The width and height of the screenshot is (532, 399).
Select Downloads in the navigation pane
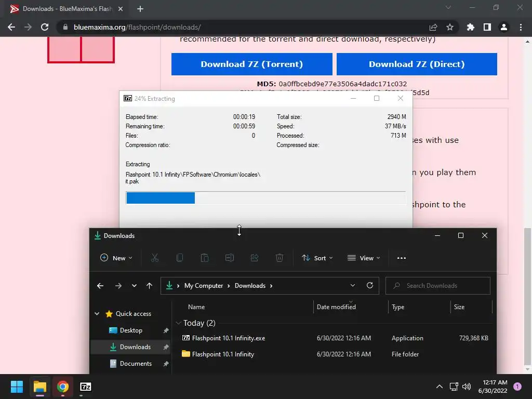point(131,347)
